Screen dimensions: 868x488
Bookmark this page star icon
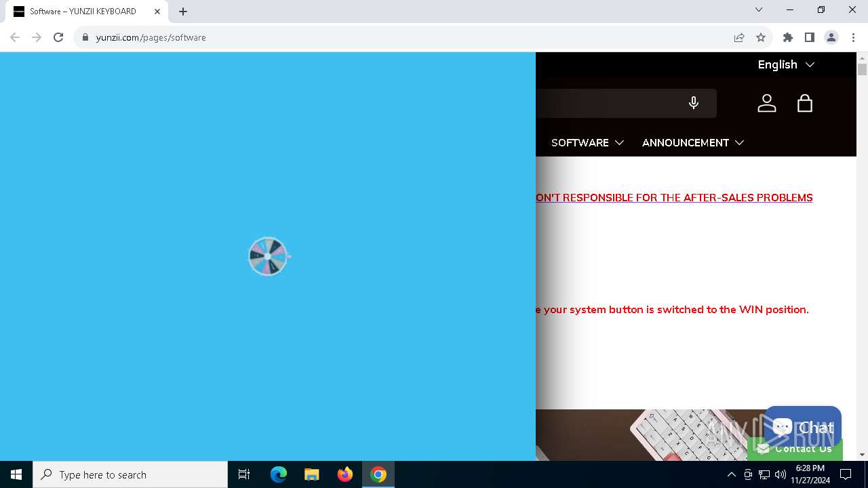pos(761,37)
